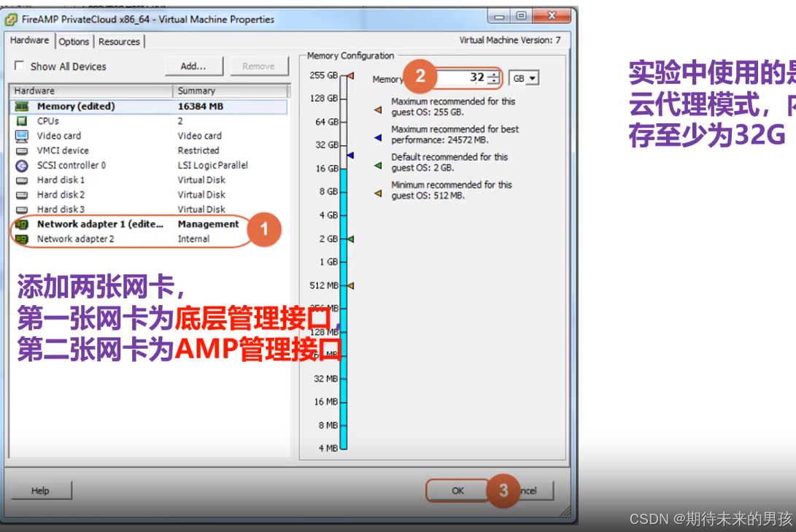Image resolution: width=796 pixels, height=532 pixels.
Task: Click the OK button
Action: [457, 490]
